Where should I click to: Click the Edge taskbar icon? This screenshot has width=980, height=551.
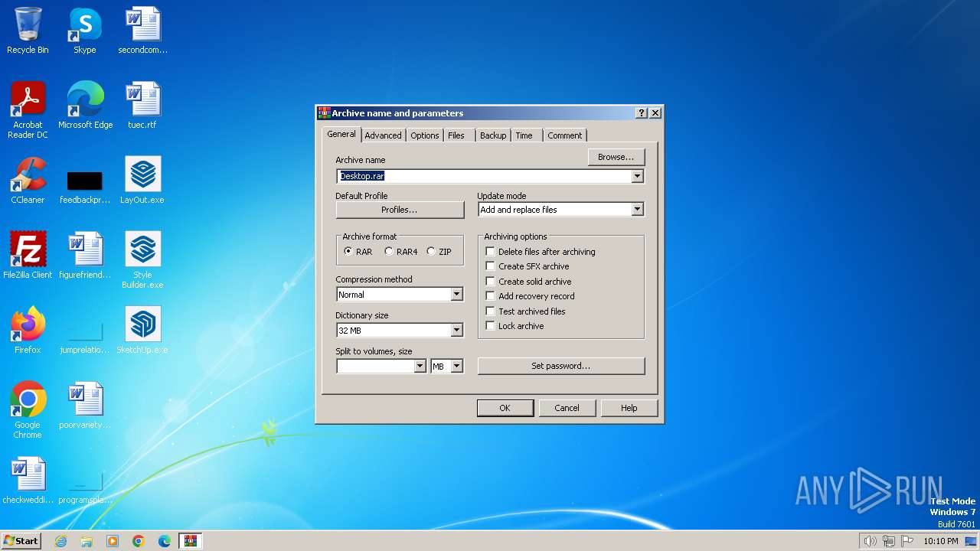point(165,541)
